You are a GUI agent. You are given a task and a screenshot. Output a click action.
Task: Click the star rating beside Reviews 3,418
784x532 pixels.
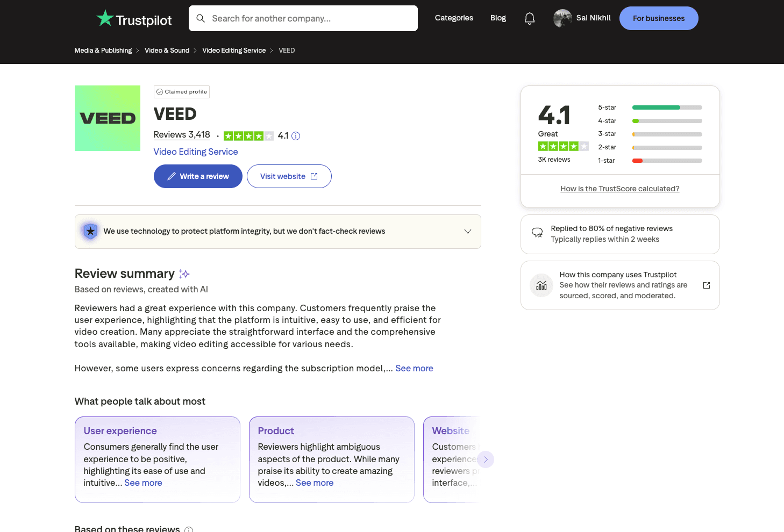248,136
